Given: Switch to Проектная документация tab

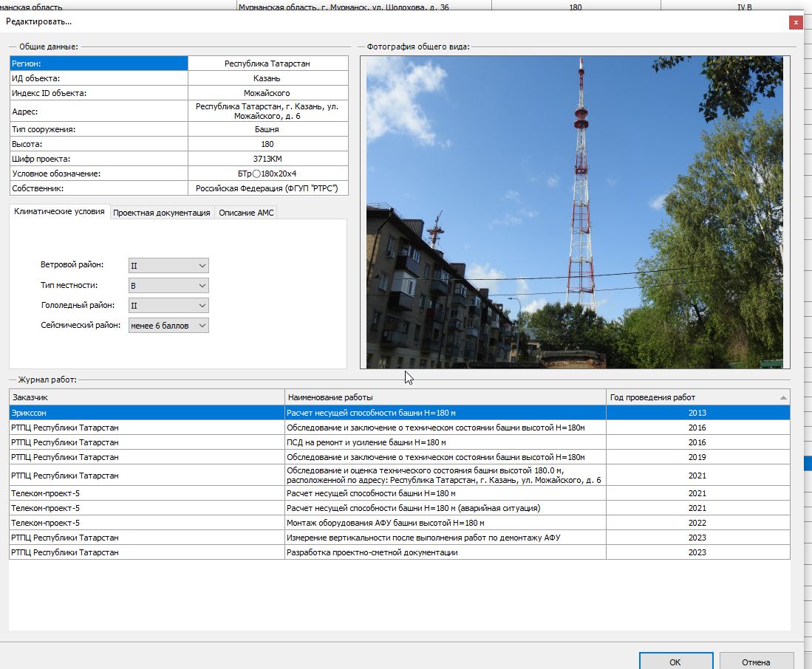Looking at the screenshot, I should (162, 213).
